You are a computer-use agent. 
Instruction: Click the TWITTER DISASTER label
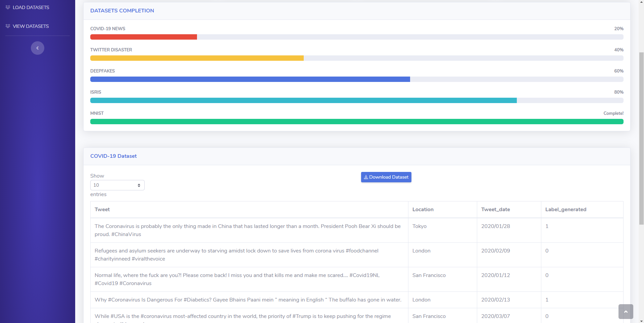pyautogui.click(x=111, y=50)
